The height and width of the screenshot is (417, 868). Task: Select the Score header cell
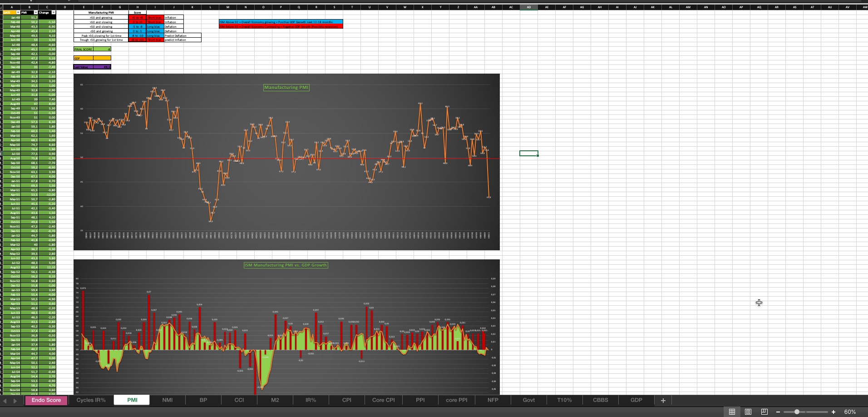(138, 13)
